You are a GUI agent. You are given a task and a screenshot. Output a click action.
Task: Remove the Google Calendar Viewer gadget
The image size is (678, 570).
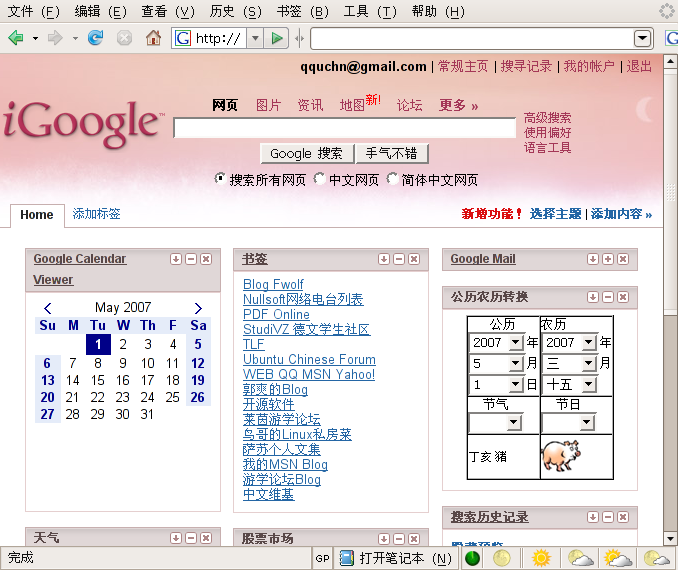(206, 259)
